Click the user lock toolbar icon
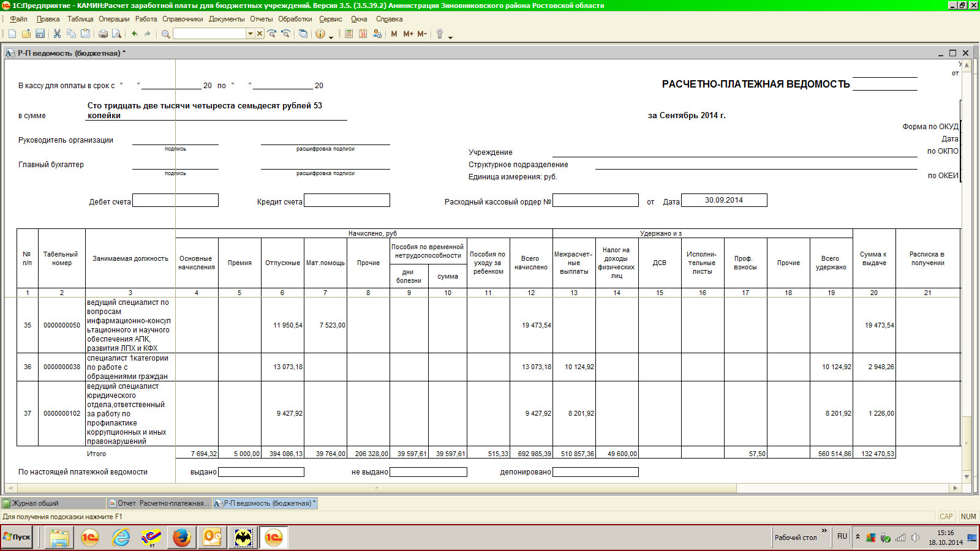Screen dimensions: 980x551 click(377, 34)
